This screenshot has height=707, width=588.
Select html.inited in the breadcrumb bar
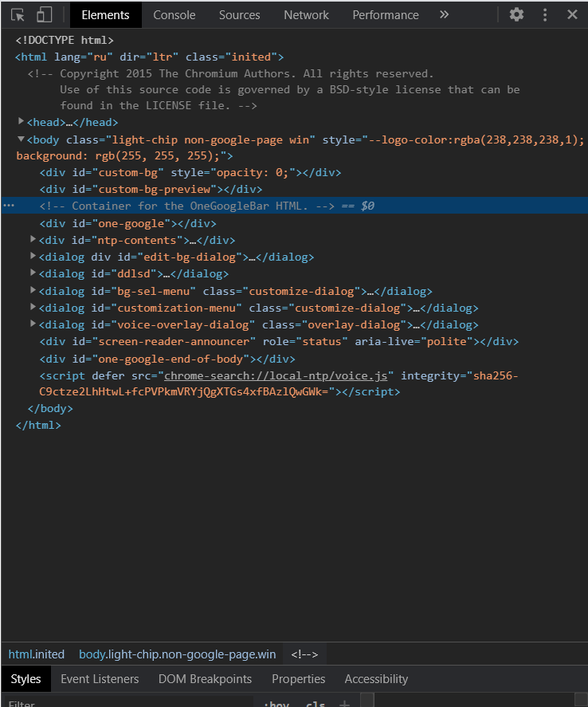37,654
